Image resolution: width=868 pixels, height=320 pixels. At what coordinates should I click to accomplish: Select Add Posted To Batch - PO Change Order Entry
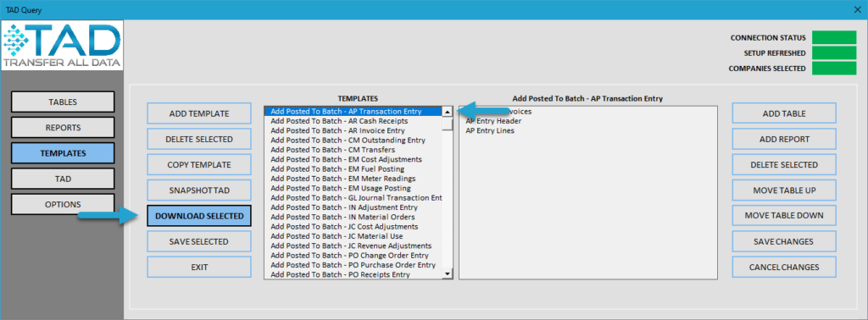353,256
